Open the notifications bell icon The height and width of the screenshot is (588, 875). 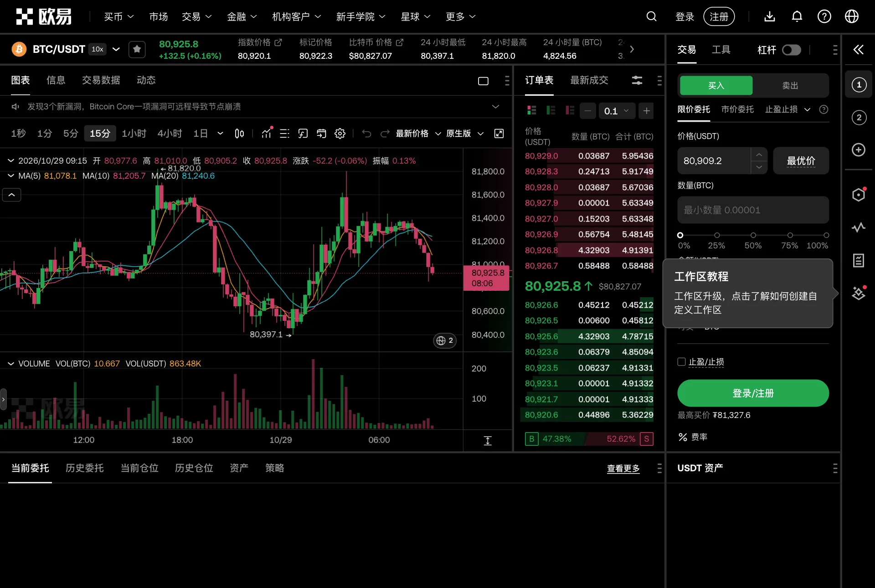(x=797, y=17)
